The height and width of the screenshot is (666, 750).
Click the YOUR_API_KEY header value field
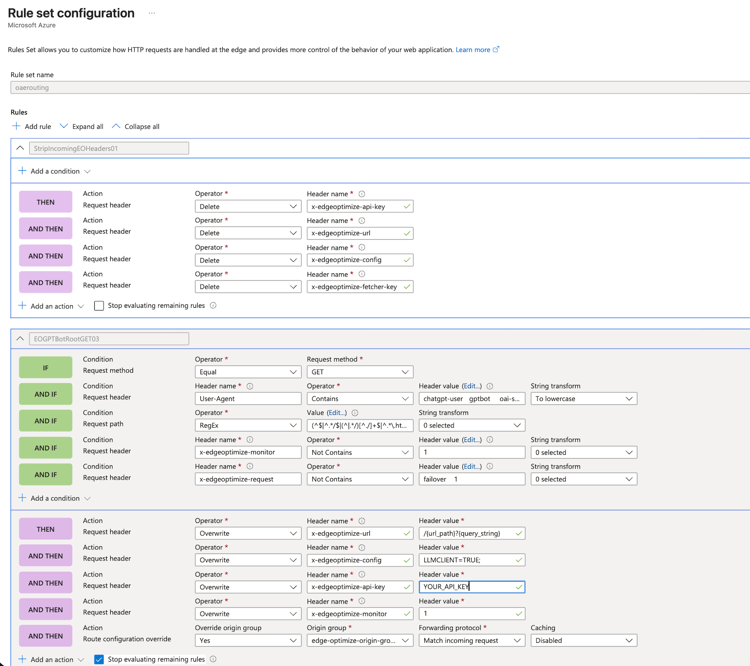point(472,587)
